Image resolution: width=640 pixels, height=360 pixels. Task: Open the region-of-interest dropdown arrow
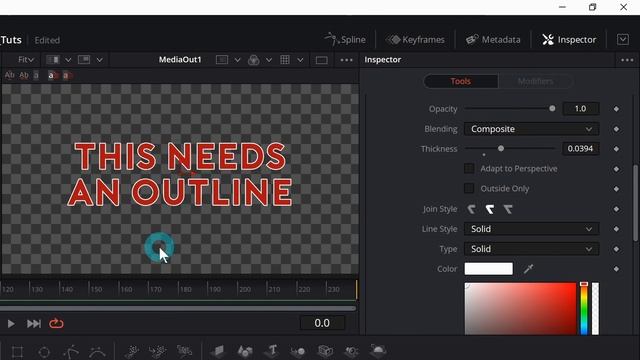click(237, 60)
